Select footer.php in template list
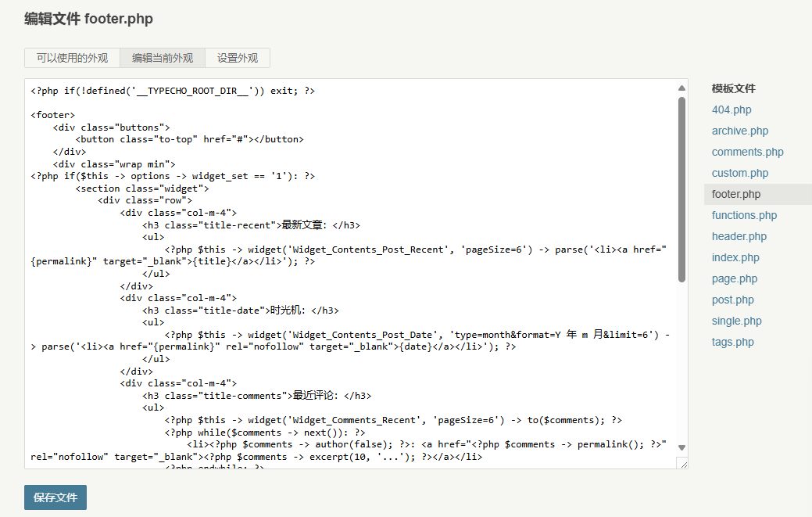 coord(757,194)
